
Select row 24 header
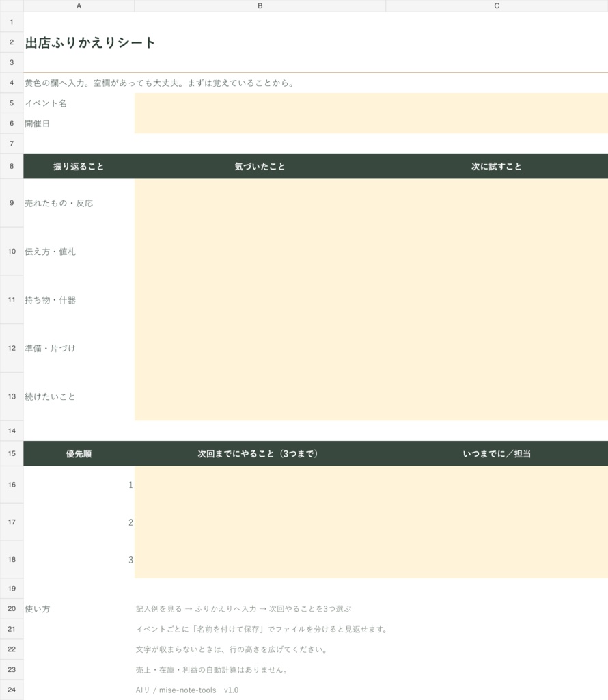(x=12, y=690)
